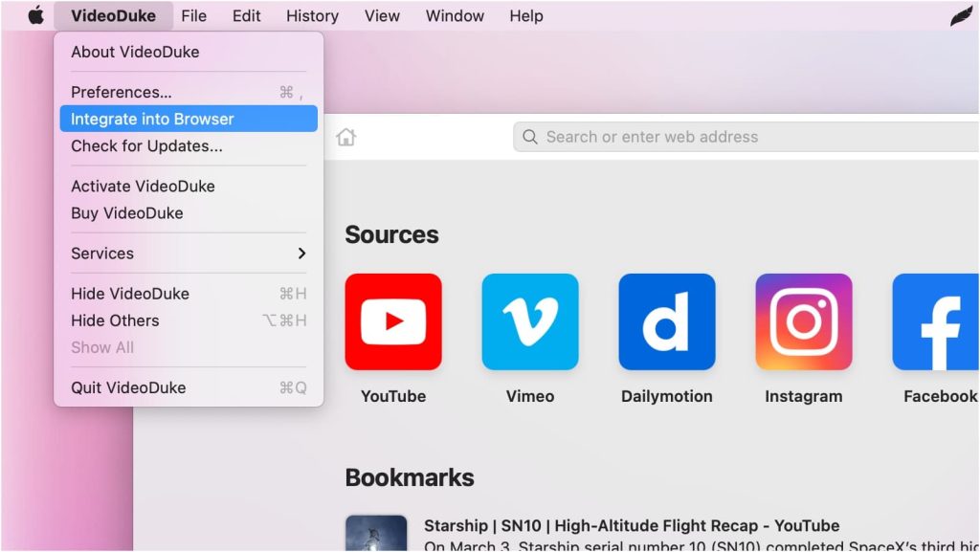
Task: Click the search or web address field
Action: (746, 137)
